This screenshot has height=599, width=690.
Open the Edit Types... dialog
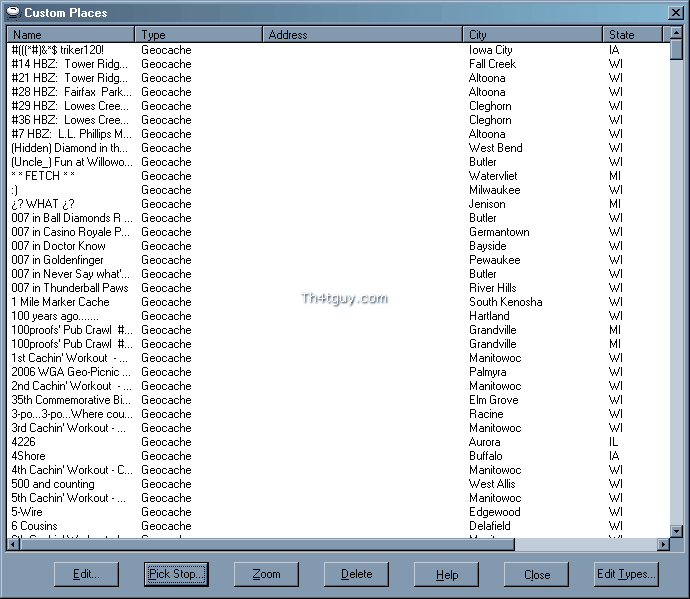627,574
